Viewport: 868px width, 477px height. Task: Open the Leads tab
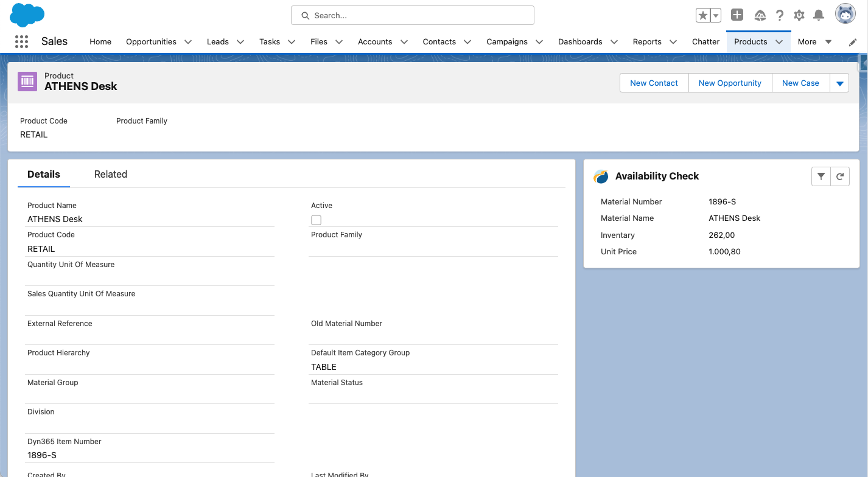pyautogui.click(x=217, y=42)
